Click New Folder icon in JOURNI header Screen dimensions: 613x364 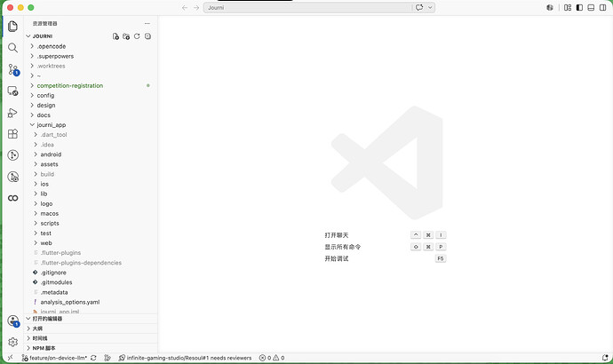126,36
